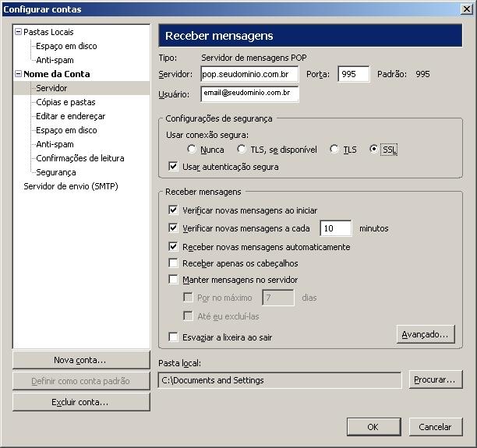Viewport: 477px width, 448px height.
Task: Select the Nunca secure connection option
Action: tap(192, 149)
